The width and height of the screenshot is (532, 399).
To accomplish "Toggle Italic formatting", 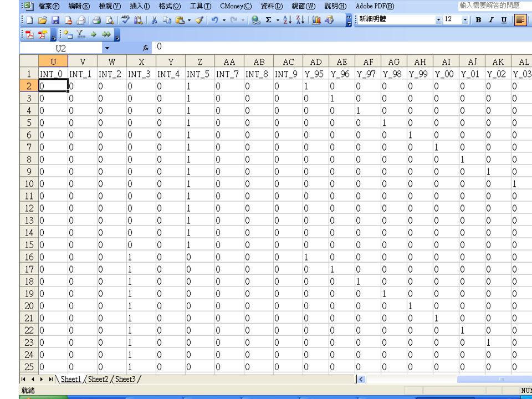I will coord(491,20).
